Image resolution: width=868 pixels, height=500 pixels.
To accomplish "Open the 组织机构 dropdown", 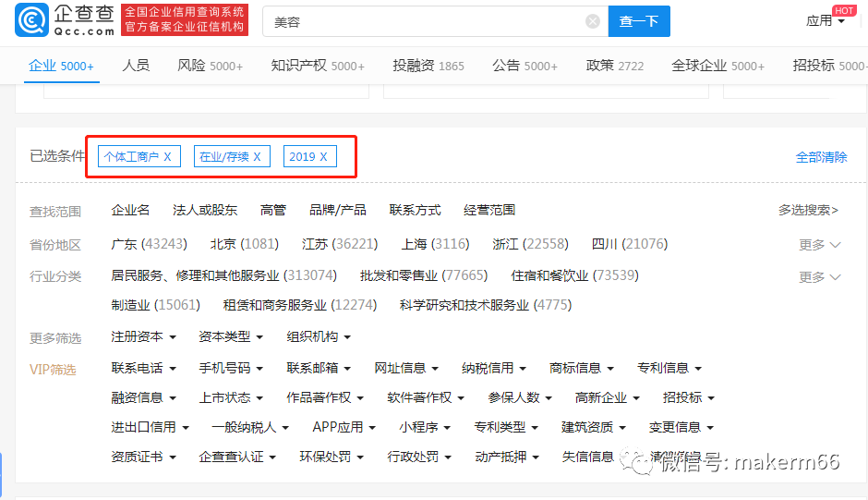I will tap(319, 336).
